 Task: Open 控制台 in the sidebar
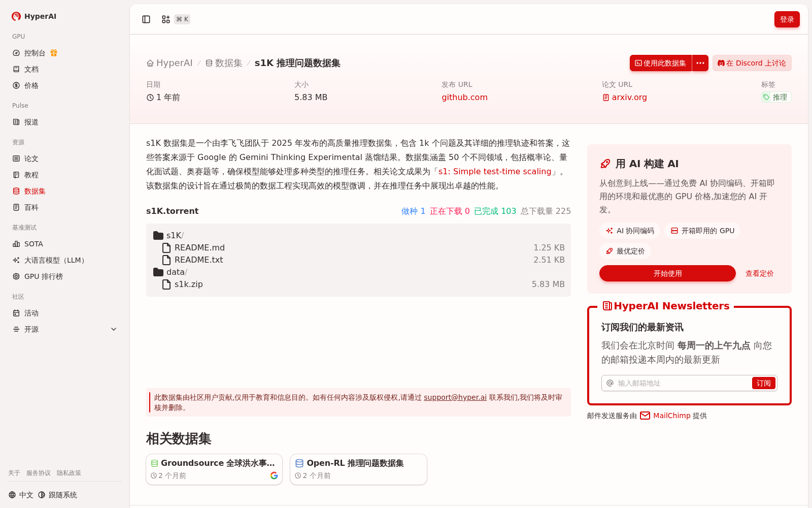click(x=35, y=53)
